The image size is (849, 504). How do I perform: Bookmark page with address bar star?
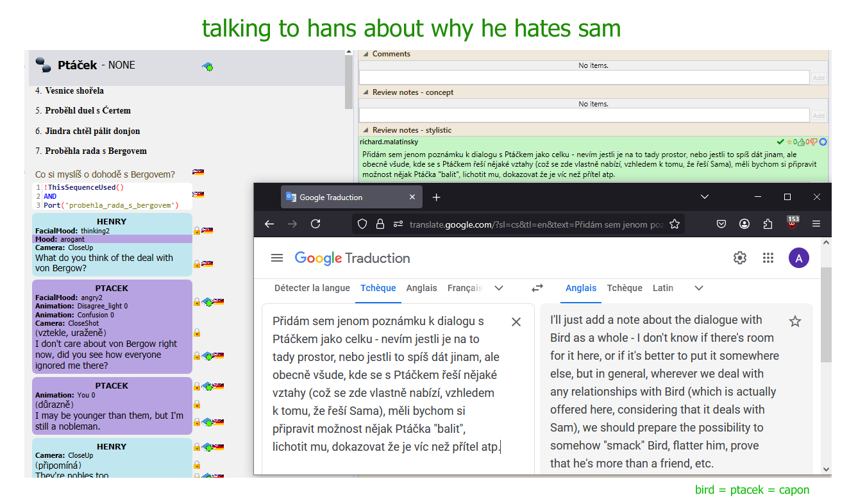(x=675, y=224)
